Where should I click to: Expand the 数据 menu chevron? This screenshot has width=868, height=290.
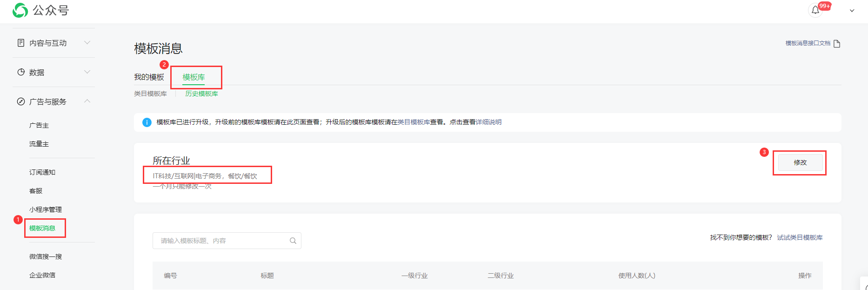pos(87,72)
